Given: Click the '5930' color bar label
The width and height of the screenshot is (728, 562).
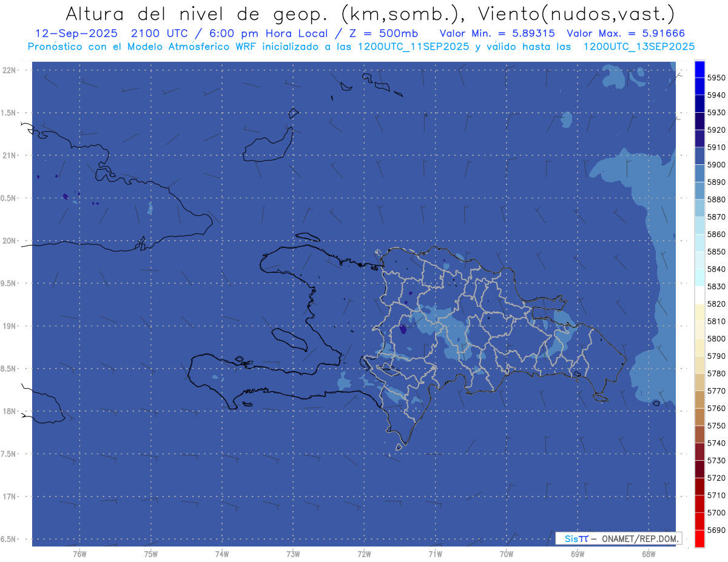Looking at the screenshot, I should 716,113.
